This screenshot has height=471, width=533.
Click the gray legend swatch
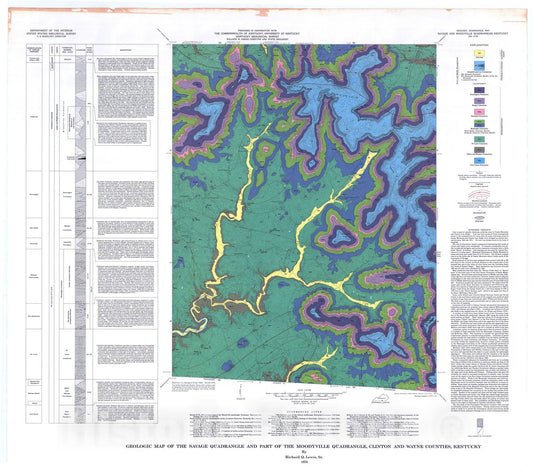pyautogui.click(x=479, y=150)
